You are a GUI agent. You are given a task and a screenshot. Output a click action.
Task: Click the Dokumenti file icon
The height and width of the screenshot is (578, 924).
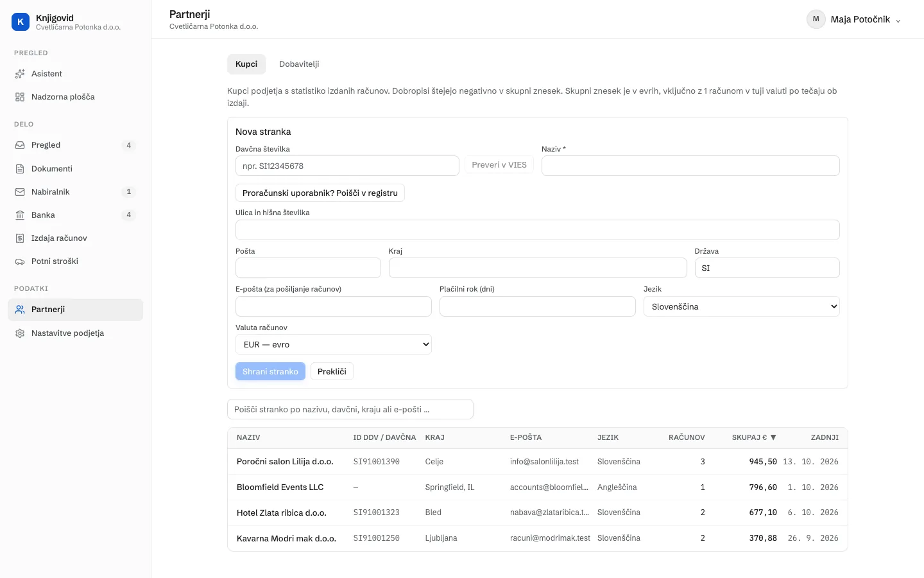coord(20,169)
